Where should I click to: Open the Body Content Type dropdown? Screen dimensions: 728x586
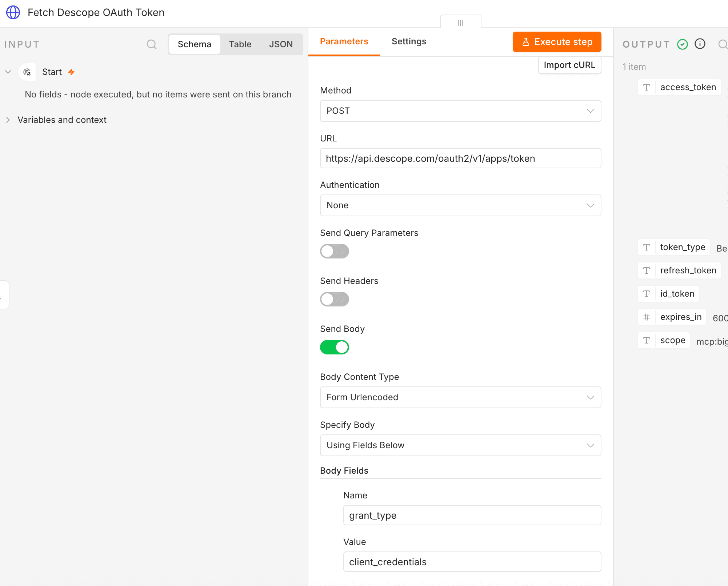click(460, 397)
